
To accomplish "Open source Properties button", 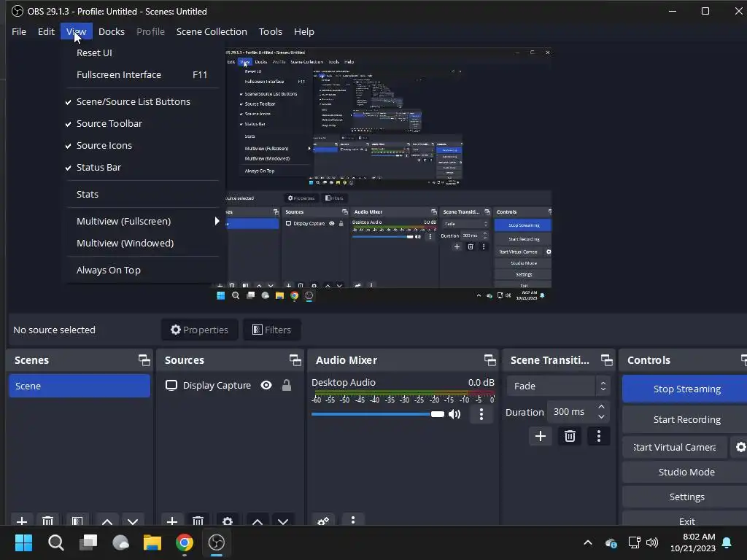I will [200, 330].
